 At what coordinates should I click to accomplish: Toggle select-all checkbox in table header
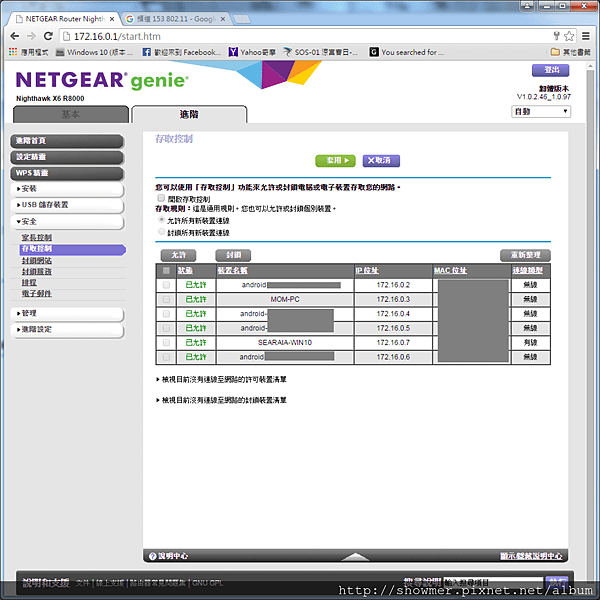point(166,271)
